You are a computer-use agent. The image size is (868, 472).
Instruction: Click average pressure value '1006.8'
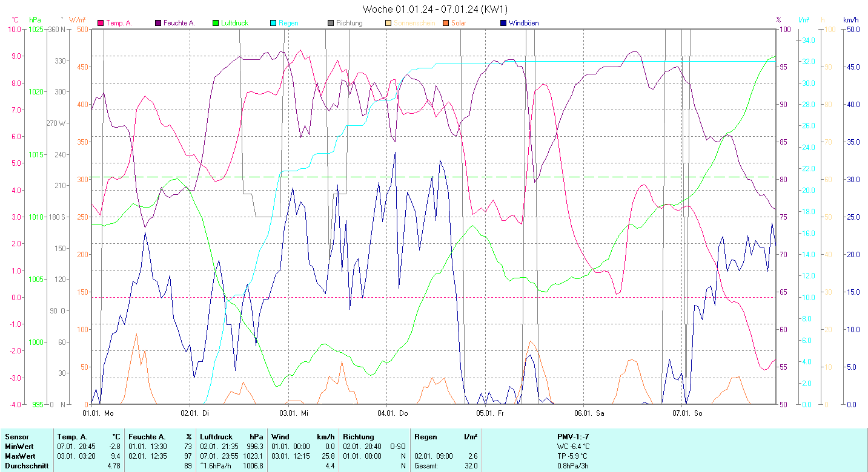pos(253,465)
